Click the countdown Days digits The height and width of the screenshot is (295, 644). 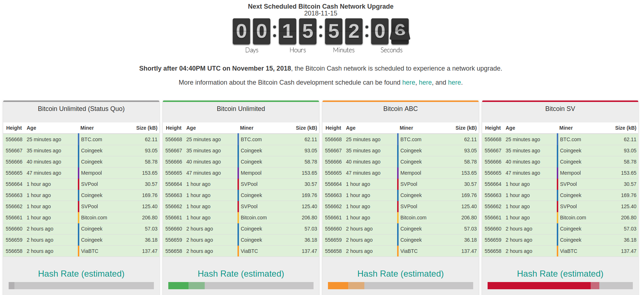(x=252, y=31)
